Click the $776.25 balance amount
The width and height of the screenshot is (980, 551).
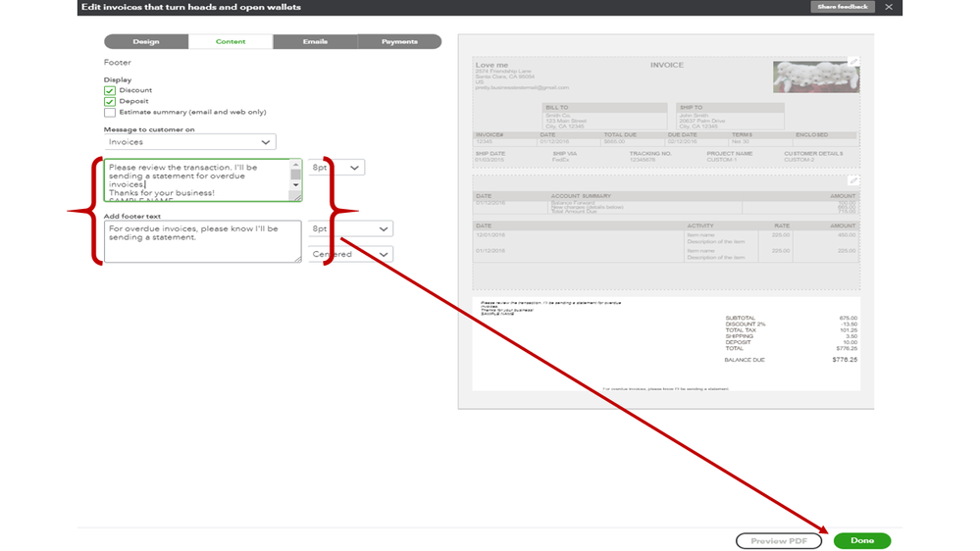point(845,360)
